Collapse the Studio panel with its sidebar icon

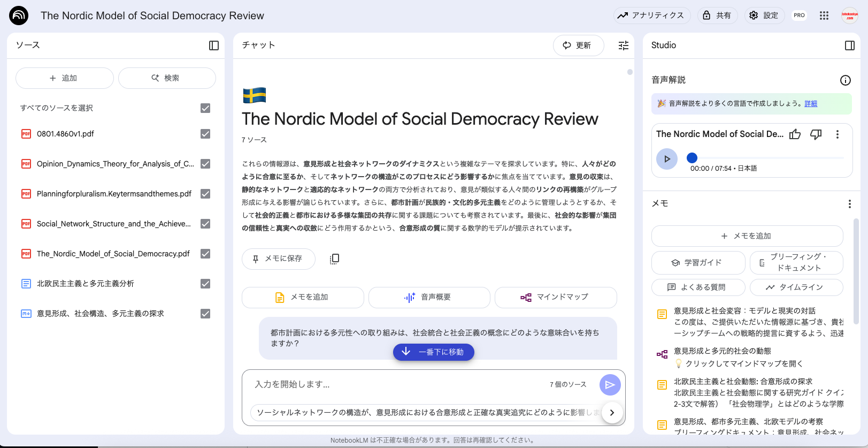849,45
